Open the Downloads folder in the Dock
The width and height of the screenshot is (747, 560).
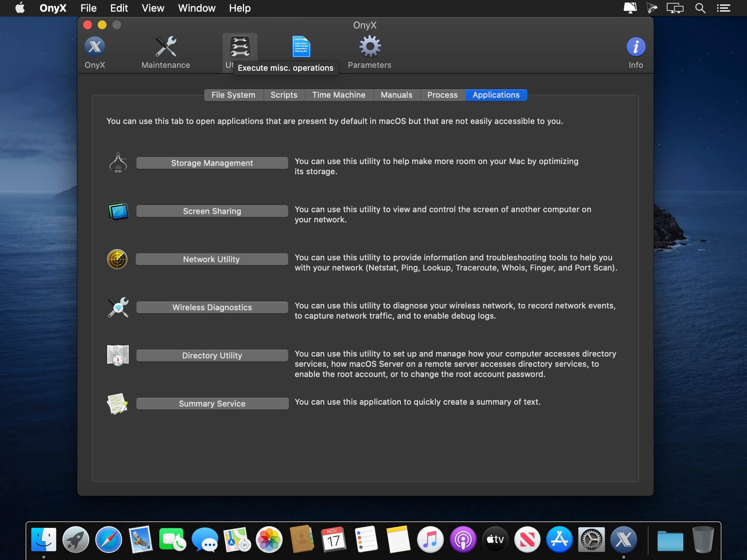(670, 540)
